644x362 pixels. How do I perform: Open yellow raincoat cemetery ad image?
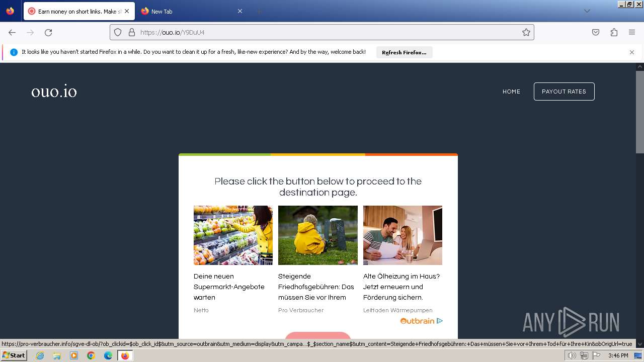click(318, 235)
